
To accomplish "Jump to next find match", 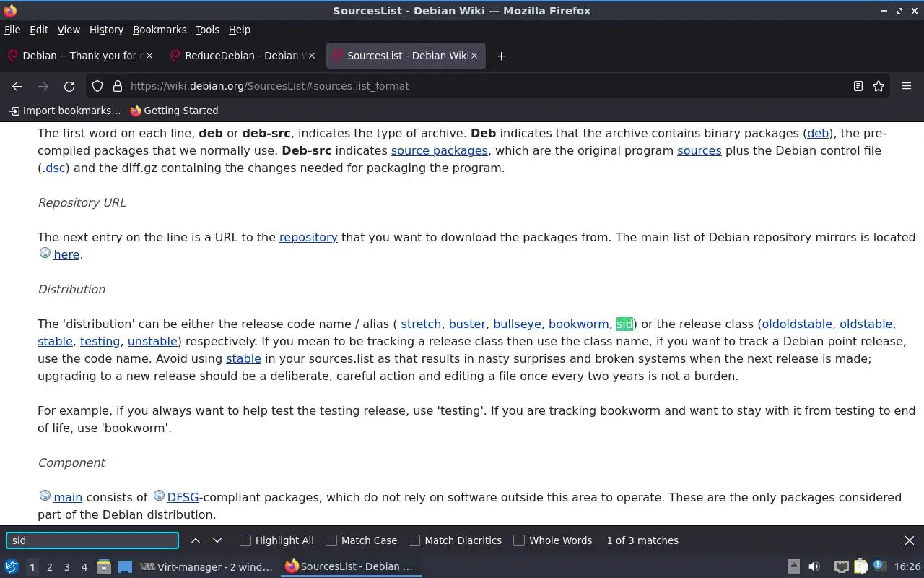I will click(x=217, y=540).
